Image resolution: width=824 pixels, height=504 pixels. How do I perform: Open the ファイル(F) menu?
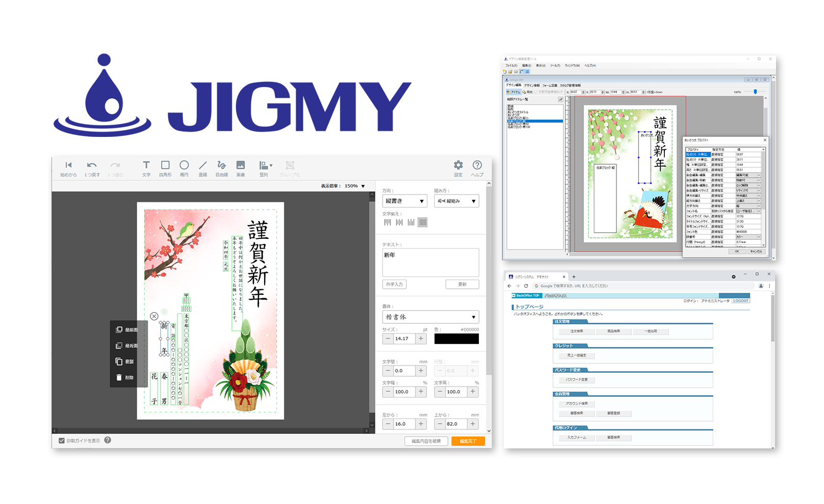pyautogui.click(x=511, y=66)
